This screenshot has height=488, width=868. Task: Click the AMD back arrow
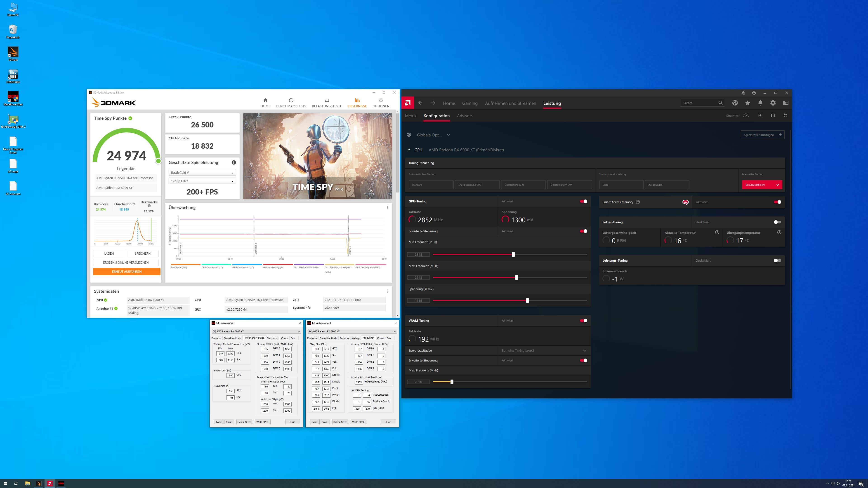[x=420, y=103]
